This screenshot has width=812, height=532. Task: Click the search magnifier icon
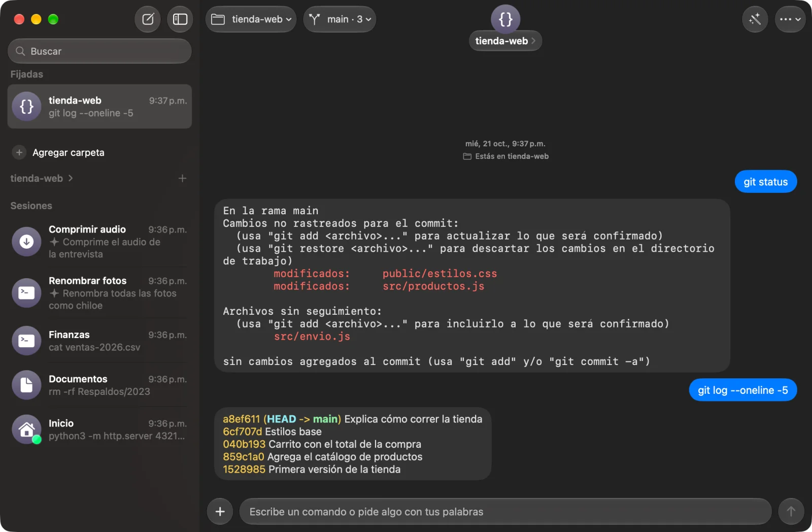click(20, 51)
